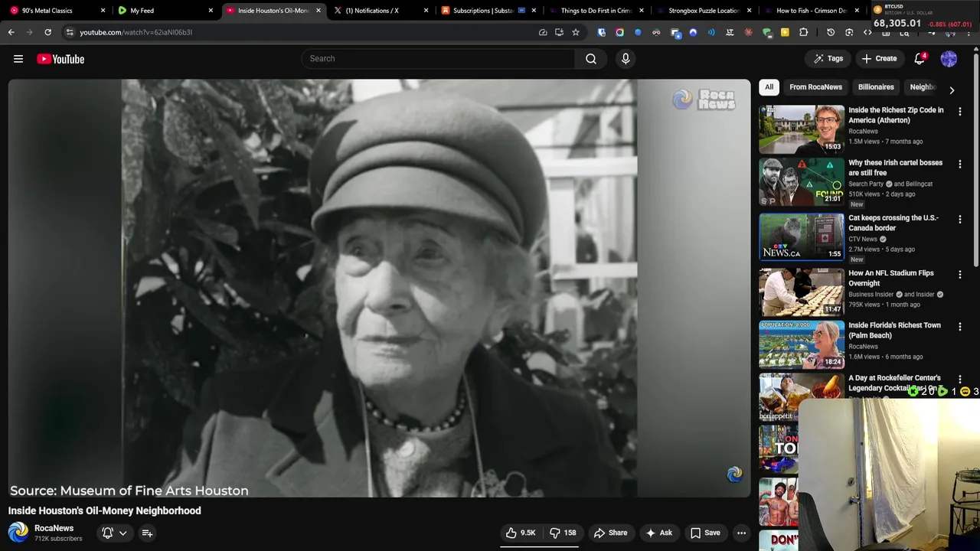Screen dimensions: 980x551
Task: Share the video
Action: click(x=610, y=533)
